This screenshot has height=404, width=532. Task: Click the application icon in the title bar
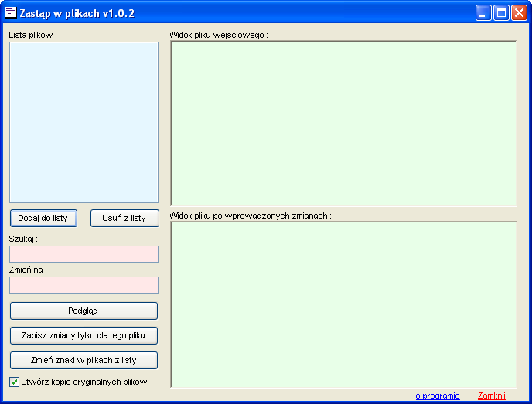pyautogui.click(x=11, y=12)
